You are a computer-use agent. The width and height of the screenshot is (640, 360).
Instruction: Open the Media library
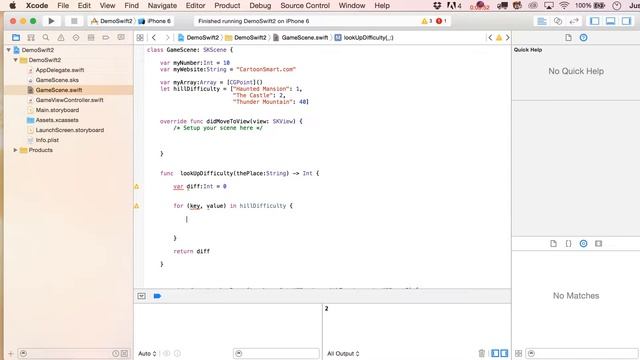click(598, 244)
